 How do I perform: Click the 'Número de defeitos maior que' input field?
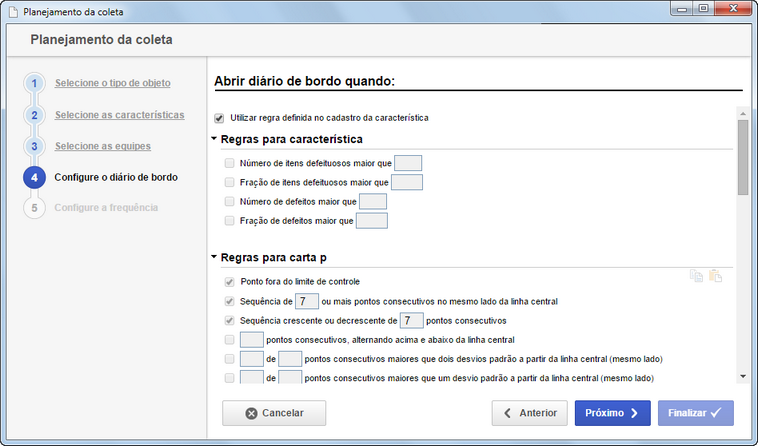click(x=373, y=201)
